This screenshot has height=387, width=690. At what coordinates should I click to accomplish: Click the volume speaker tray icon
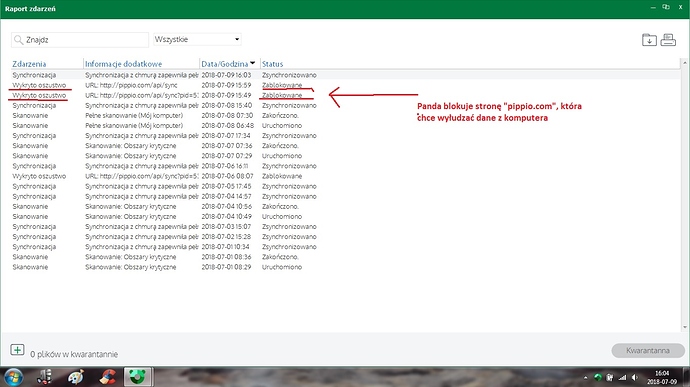click(635, 377)
